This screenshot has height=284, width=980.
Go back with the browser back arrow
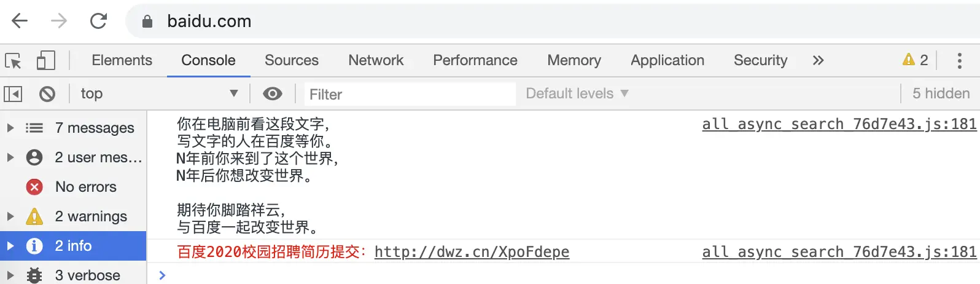point(20,22)
